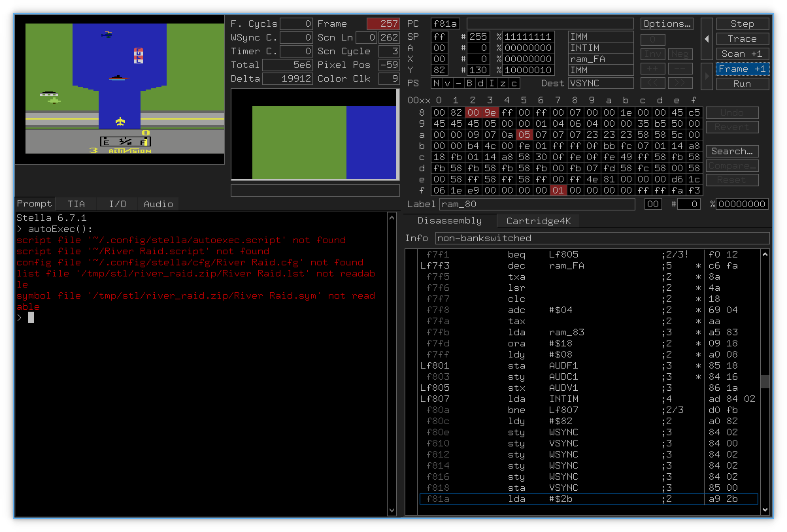The height and width of the screenshot is (532, 787).
Task: Click the Y register decimal field 130
Action: coord(478,70)
